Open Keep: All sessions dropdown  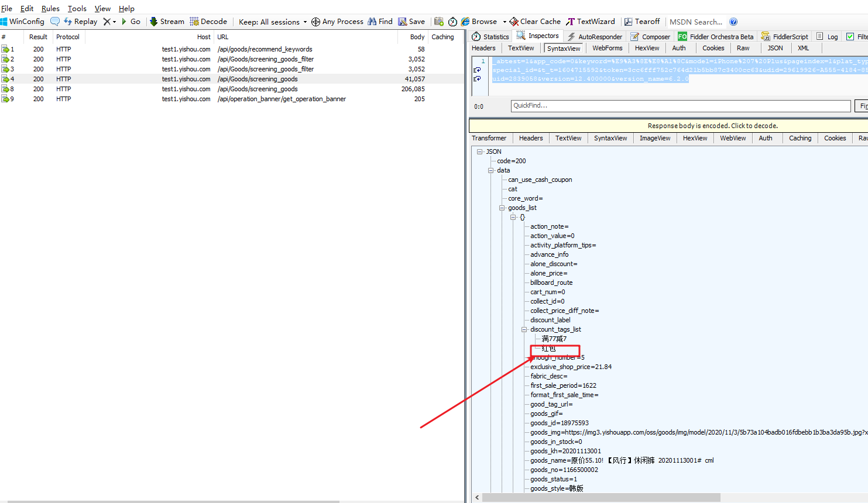(x=273, y=22)
